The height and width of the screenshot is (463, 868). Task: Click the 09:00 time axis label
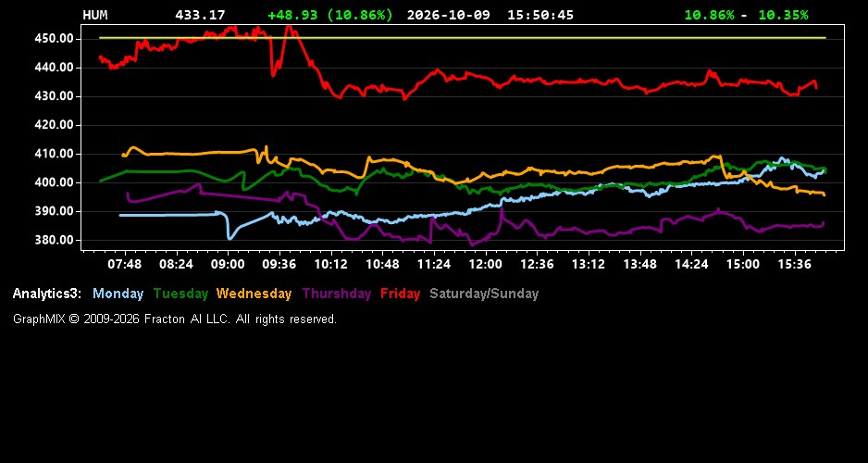pyautogui.click(x=228, y=264)
